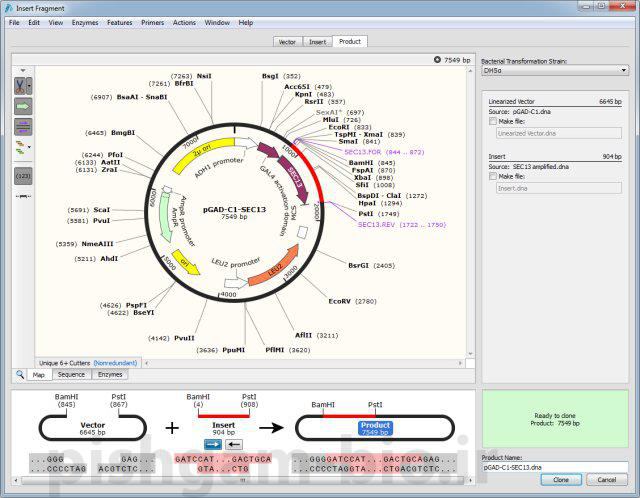Enable Make file for Linearized Vector

click(493, 121)
